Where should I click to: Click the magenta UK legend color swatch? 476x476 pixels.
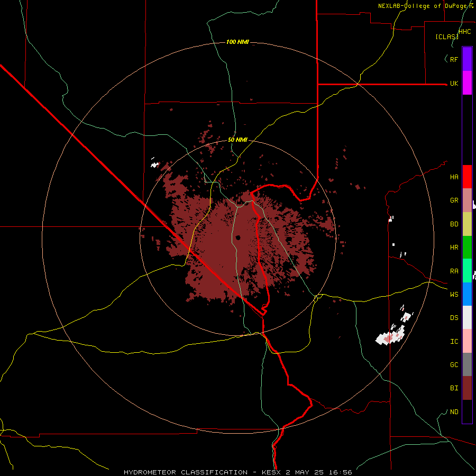467,83
